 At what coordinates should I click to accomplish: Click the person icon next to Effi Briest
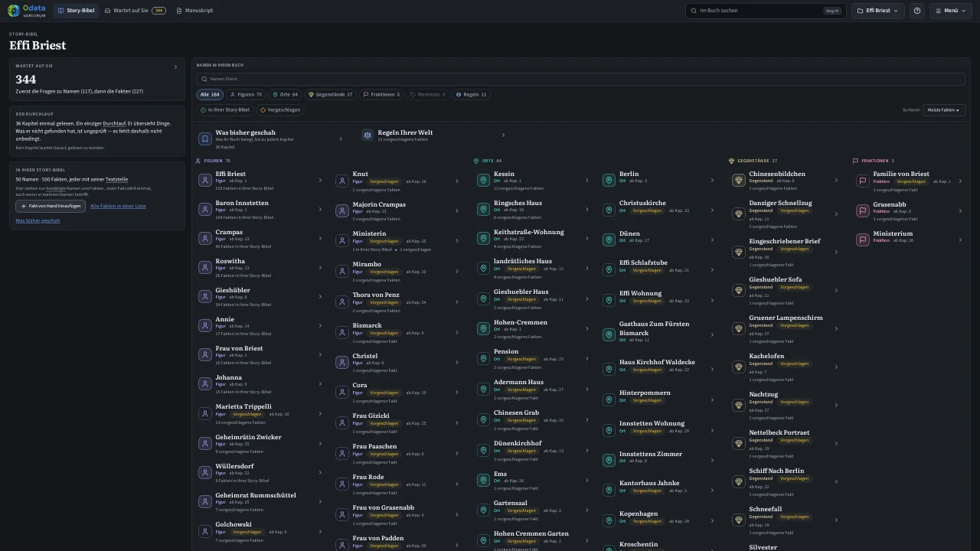tap(205, 181)
